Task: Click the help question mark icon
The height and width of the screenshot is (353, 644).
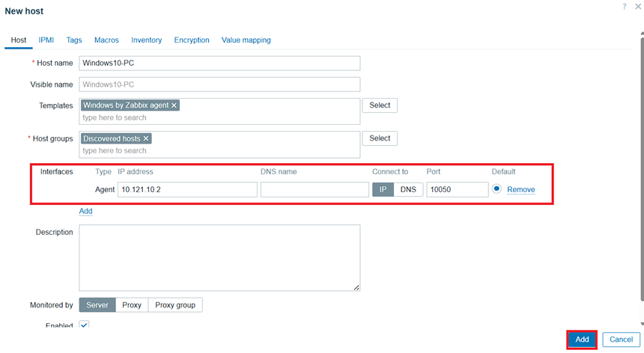Action: pos(625,6)
